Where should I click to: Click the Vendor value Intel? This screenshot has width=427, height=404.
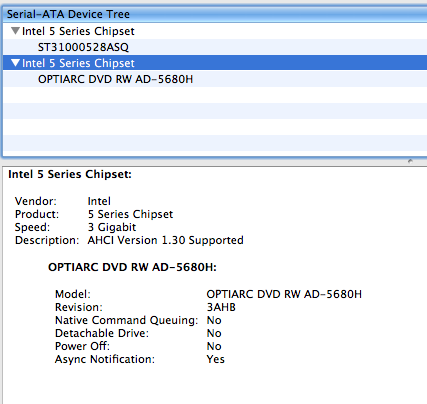99,201
